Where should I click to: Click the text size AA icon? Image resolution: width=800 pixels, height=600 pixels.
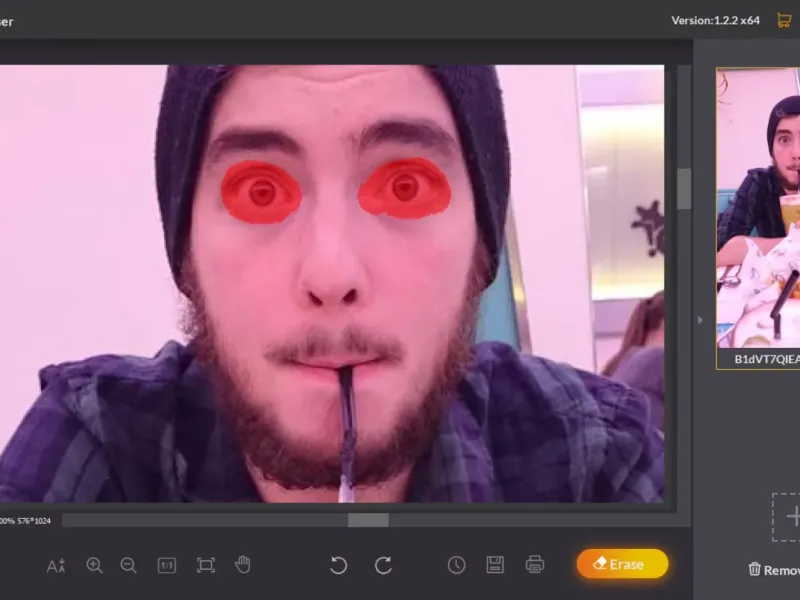tap(56, 565)
